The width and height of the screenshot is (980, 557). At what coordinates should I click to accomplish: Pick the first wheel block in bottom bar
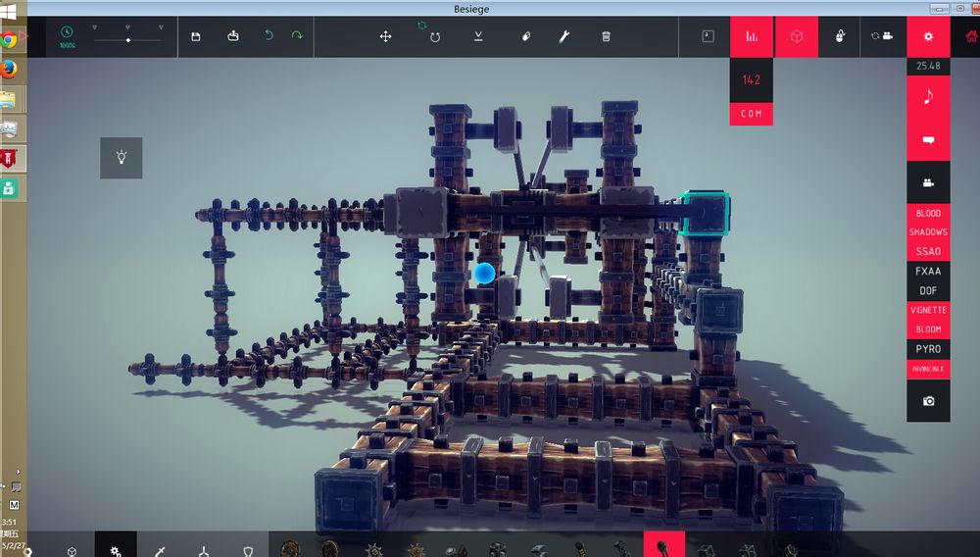click(290, 549)
